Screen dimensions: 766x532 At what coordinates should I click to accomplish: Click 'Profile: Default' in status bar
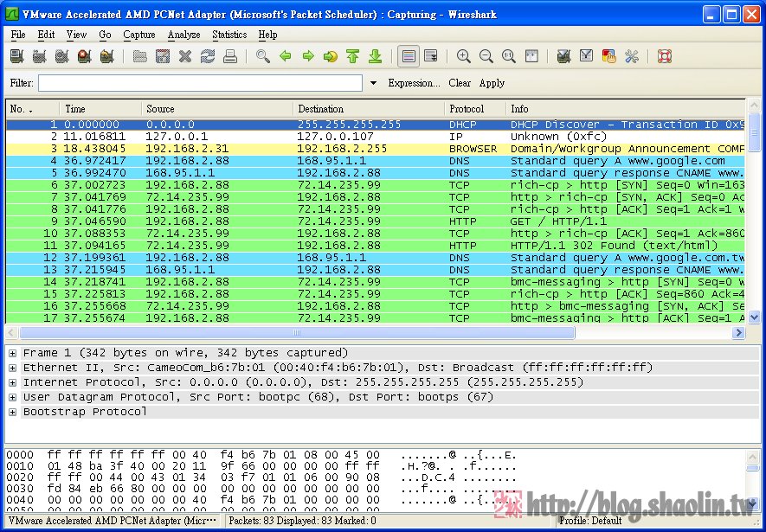(590, 521)
